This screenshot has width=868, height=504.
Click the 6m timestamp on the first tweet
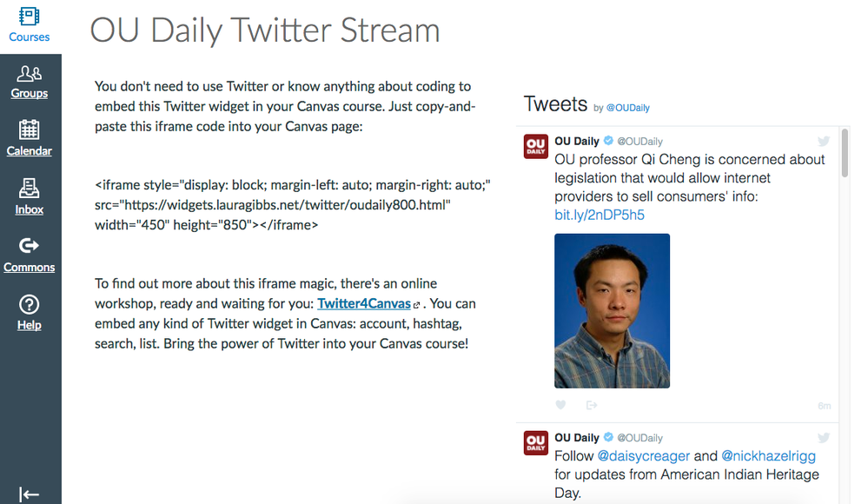click(824, 405)
